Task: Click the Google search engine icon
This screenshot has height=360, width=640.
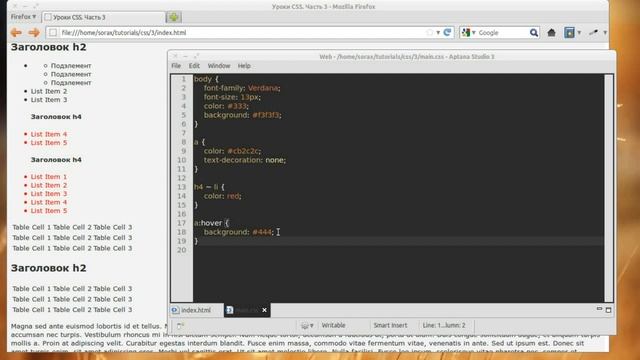Action: [466, 32]
